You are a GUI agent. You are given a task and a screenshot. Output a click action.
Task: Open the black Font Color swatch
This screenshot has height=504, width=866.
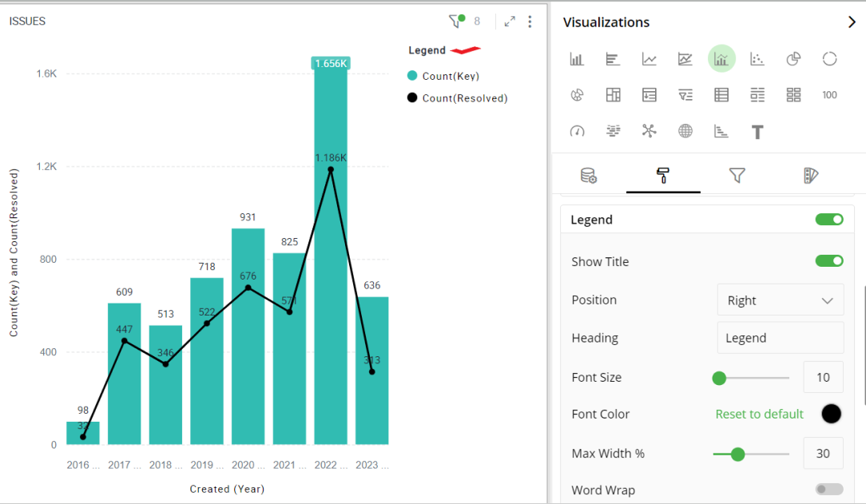pos(831,414)
